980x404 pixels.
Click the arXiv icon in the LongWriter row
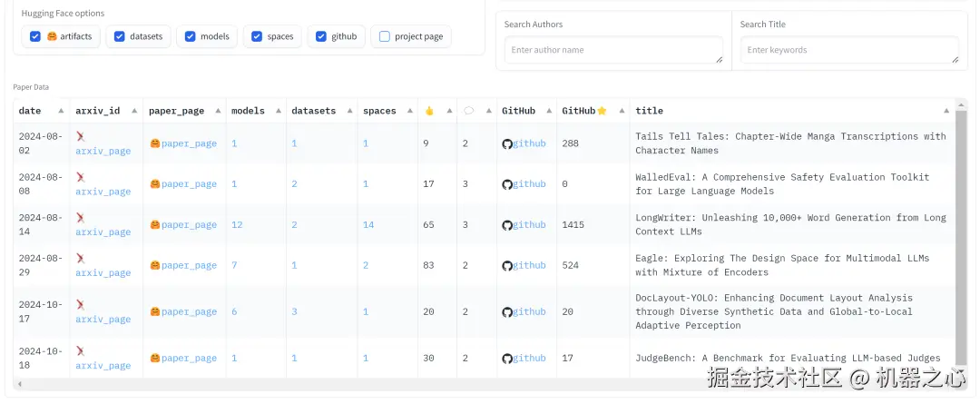click(x=80, y=218)
